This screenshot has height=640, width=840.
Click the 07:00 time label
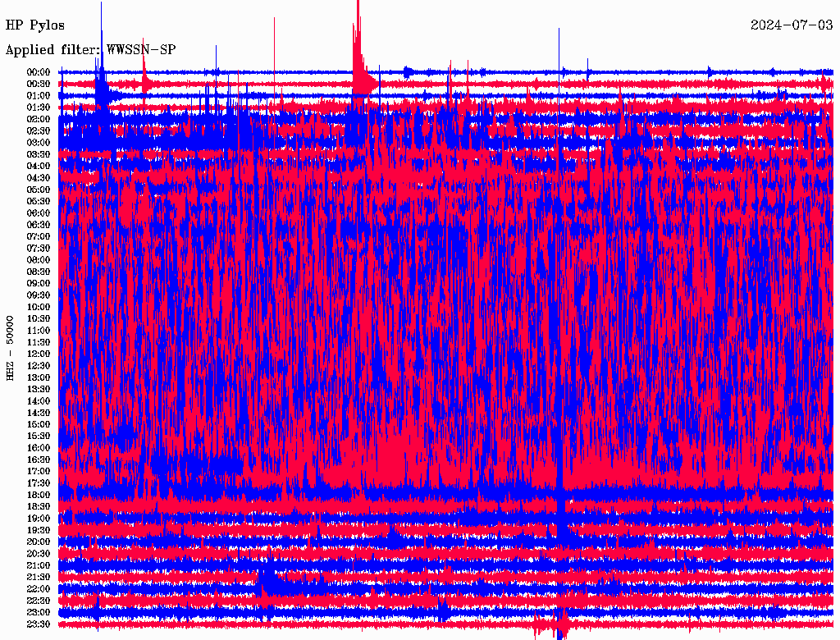38,236
